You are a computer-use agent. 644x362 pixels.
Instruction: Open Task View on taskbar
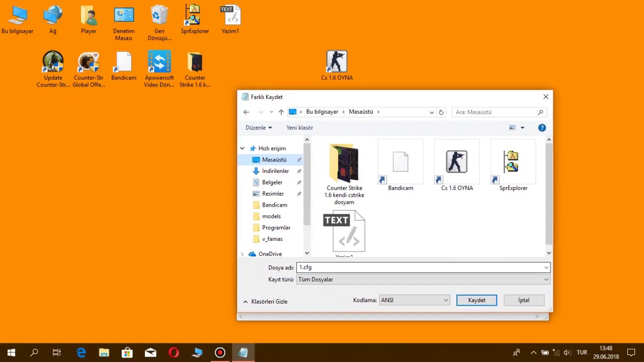click(x=57, y=353)
